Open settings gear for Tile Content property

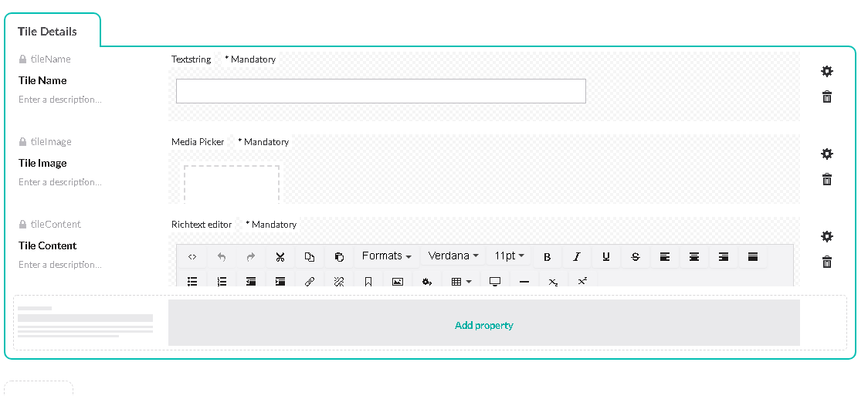pyautogui.click(x=826, y=236)
